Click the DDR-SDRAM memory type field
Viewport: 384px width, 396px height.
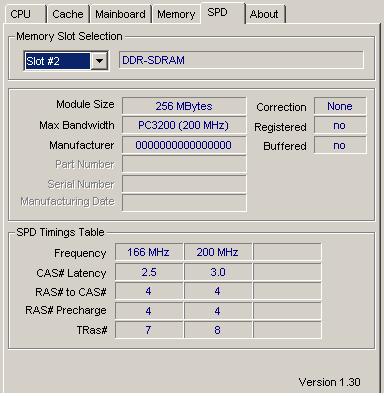(241, 60)
